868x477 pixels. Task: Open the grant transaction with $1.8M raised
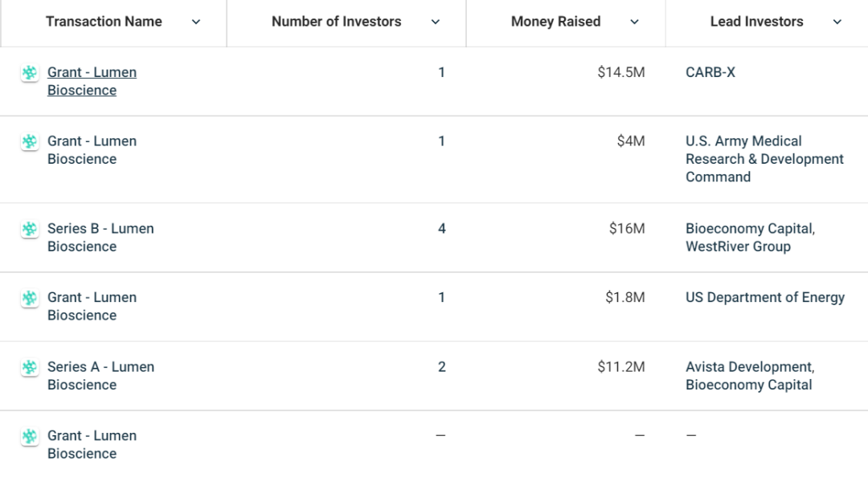pos(92,306)
